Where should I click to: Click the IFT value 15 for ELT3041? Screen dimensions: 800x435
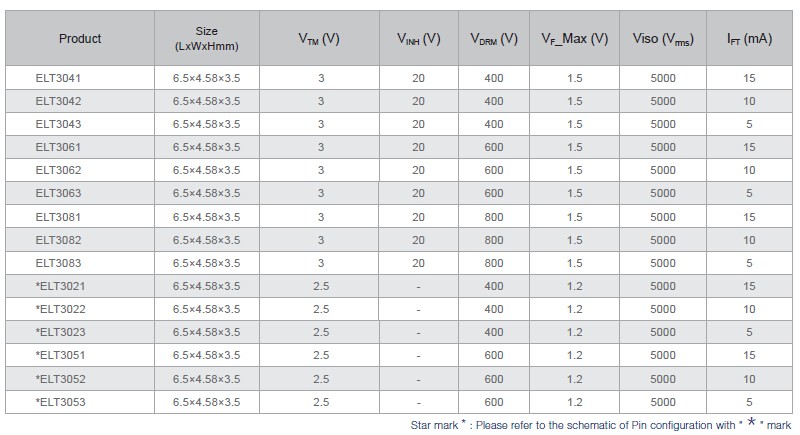749,78
